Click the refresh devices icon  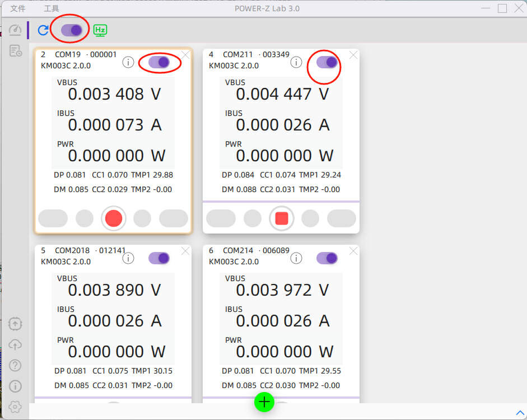(43, 30)
